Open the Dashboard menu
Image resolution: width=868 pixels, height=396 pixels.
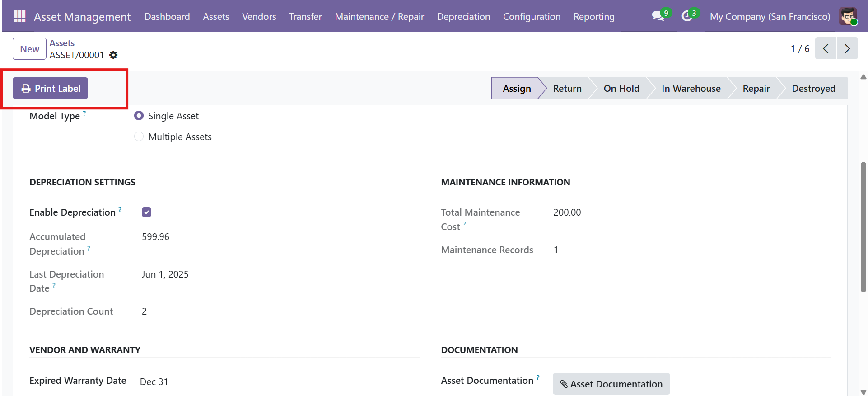pyautogui.click(x=167, y=16)
